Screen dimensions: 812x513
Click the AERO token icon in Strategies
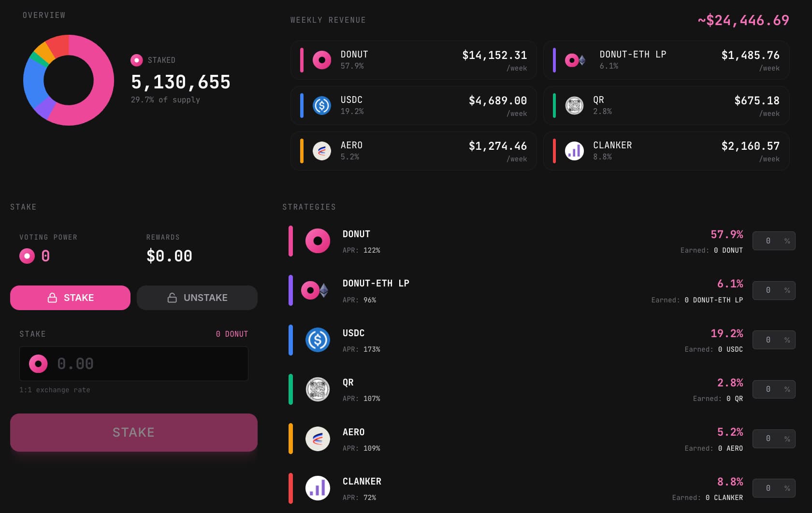(318, 439)
